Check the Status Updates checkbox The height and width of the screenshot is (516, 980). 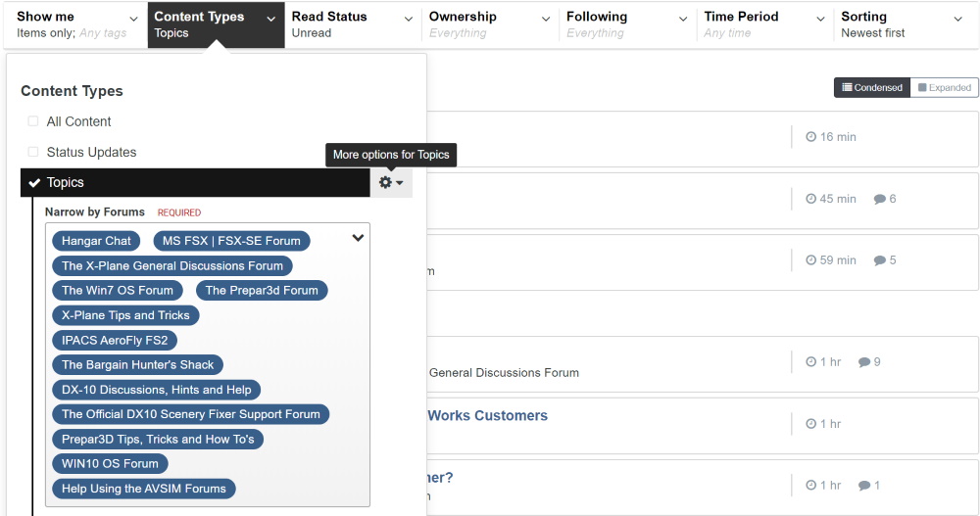(x=33, y=152)
